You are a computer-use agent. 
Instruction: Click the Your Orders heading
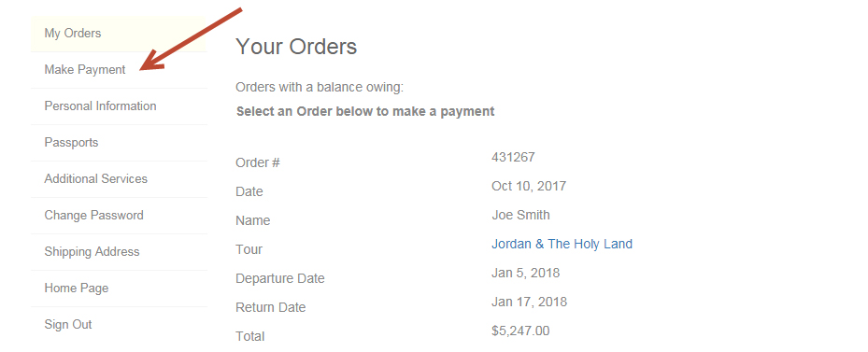click(x=296, y=47)
